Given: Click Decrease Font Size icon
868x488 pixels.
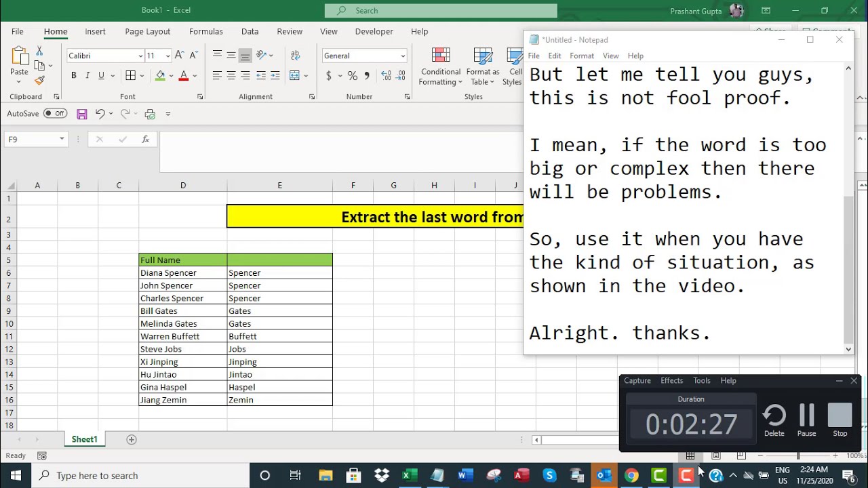Looking at the screenshot, I should point(193,56).
